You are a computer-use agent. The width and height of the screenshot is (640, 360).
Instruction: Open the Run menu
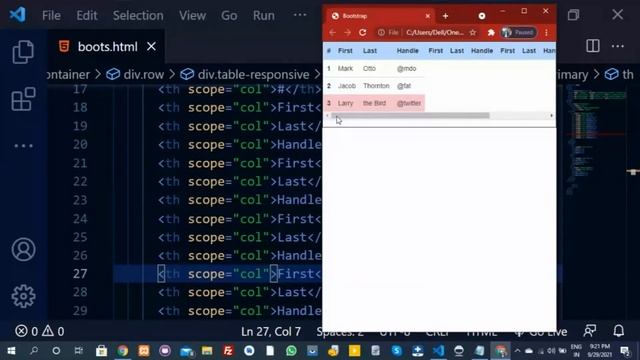[263, 16]
